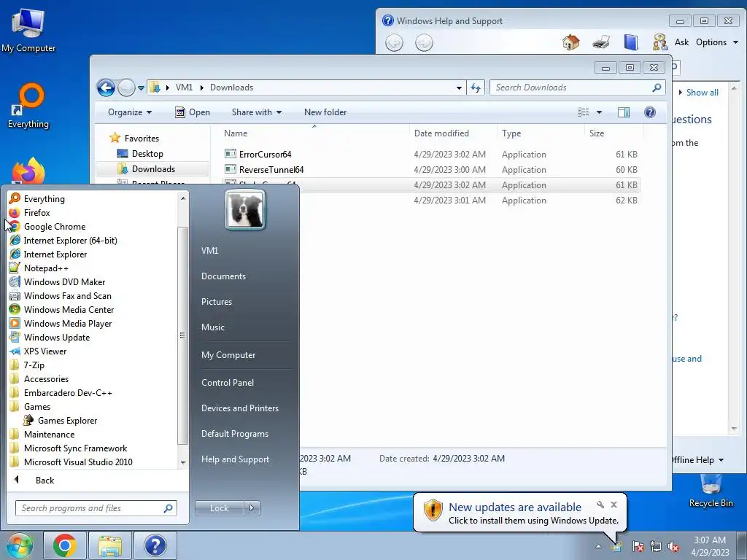Open recent pages dropdown next to Forward
The image size is (747, 560).
141,88
